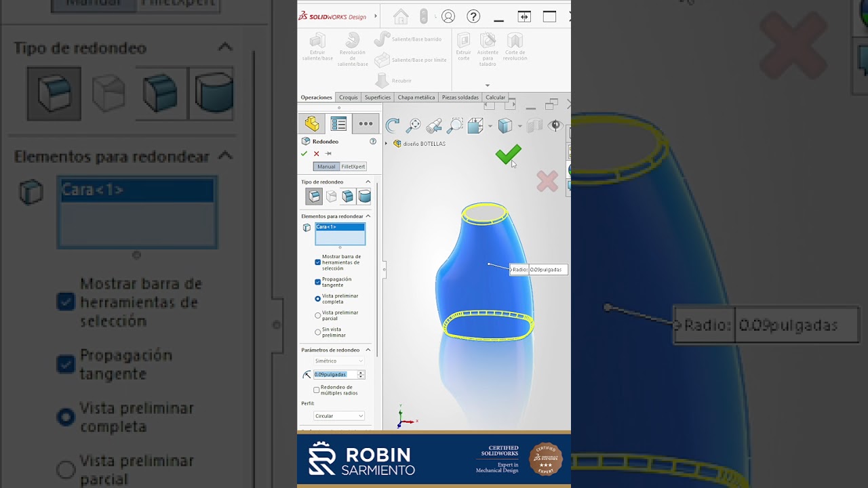Click the Display Style cube icon
868x488 pixels.
click(x=505, y=125)
